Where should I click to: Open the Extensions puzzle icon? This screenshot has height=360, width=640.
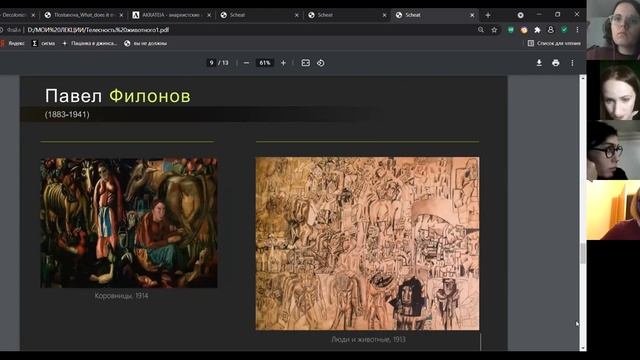pyautogui.click(x=538, y=30)
